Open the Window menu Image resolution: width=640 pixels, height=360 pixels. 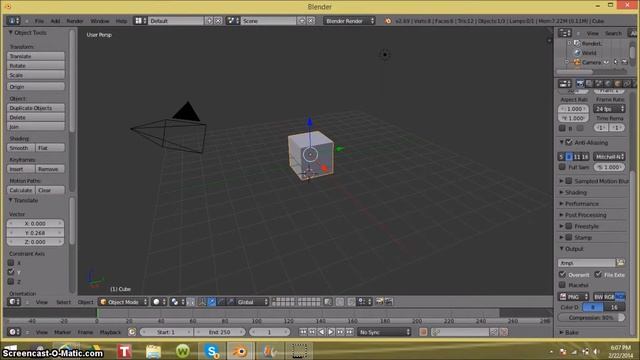click(100, 21)
